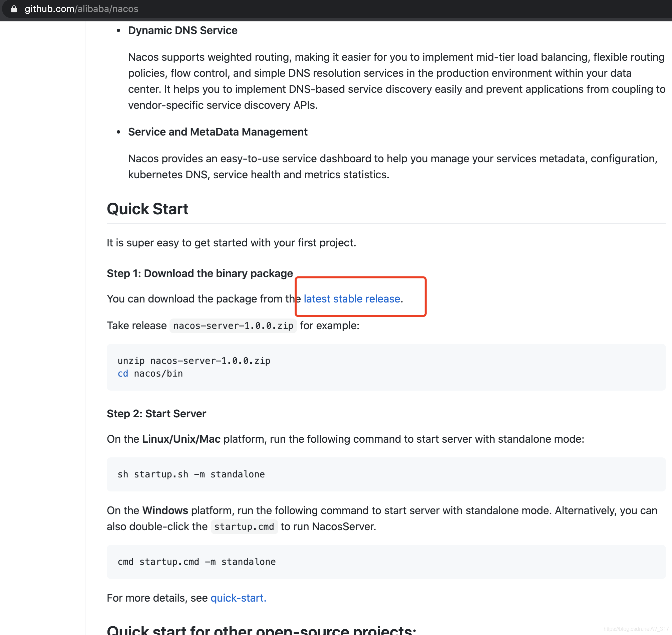This screenshot has height=635, width=672.
Task: Click the sh startup.sh -m standalone code block
Action: point(191,474)
